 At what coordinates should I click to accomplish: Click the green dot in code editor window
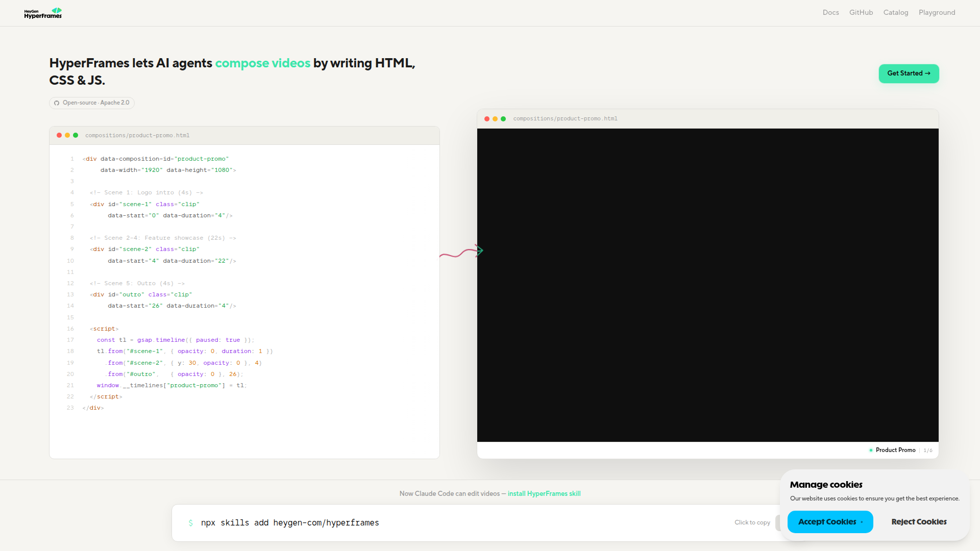click(x=76, y=135)
